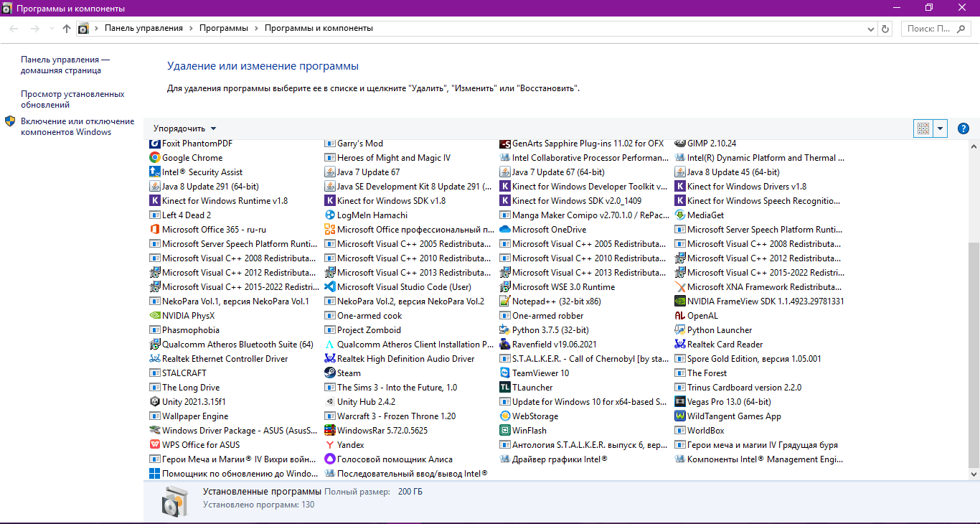Go up one level with up arrow
980x524 pixels.
[67, 29]
